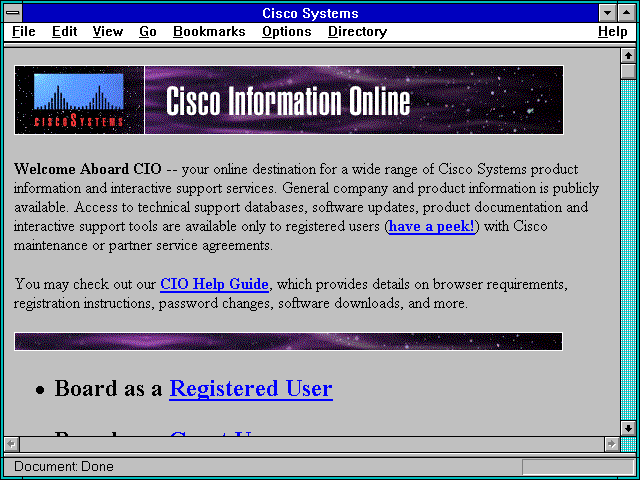Follow the 'have a peek!' link
640x480 pixels.
[x=431, y=227]
